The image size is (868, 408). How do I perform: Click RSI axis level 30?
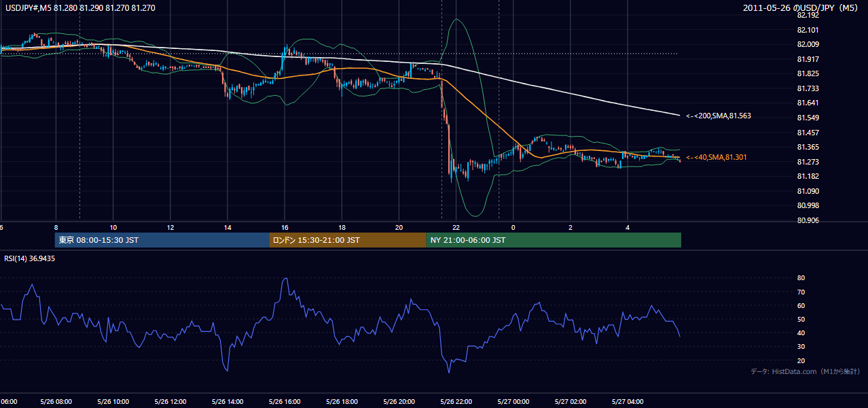801,347
